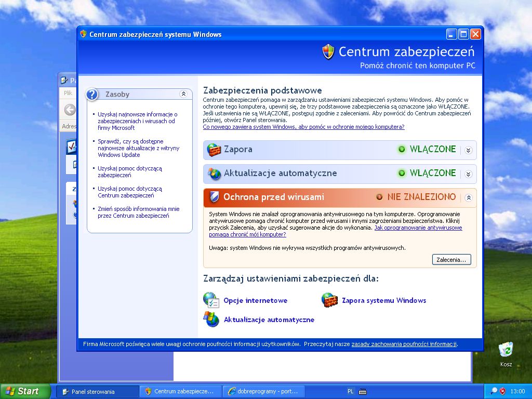Open Uzyskaj pomoc dotyczącą zabezpieczeń link
532x399 pixels.
tap(130, 172)
